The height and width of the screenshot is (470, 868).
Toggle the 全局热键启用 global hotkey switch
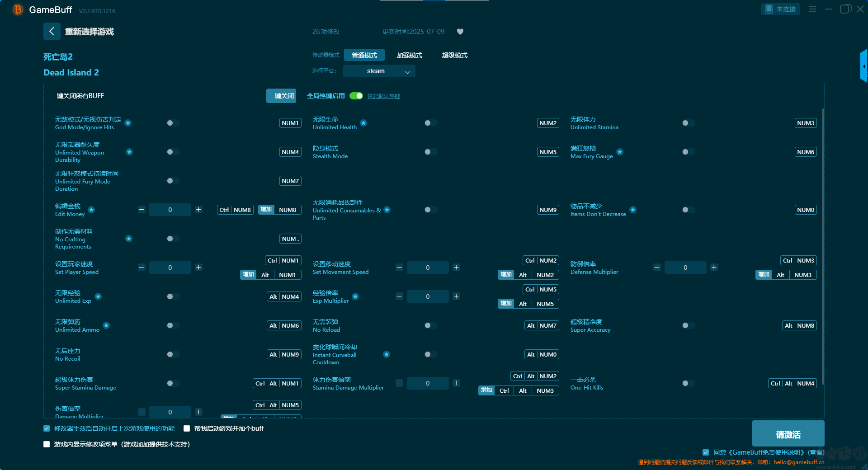click(x=356, y=96)
